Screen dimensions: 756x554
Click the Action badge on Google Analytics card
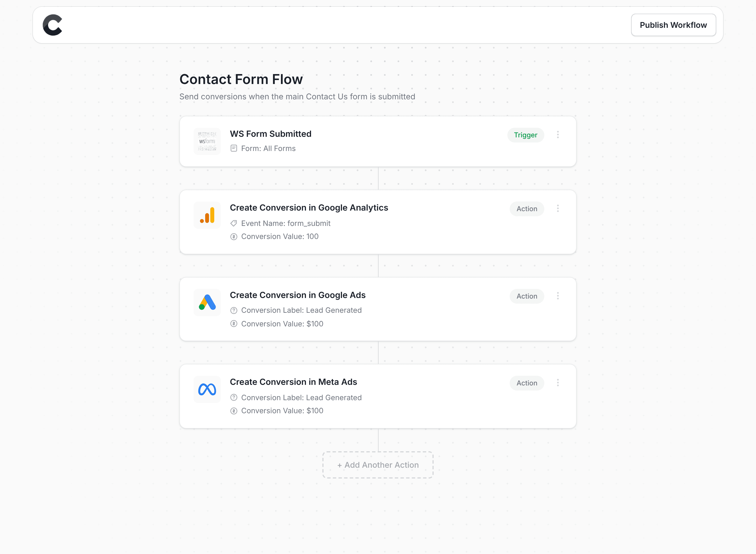[527, 209]
